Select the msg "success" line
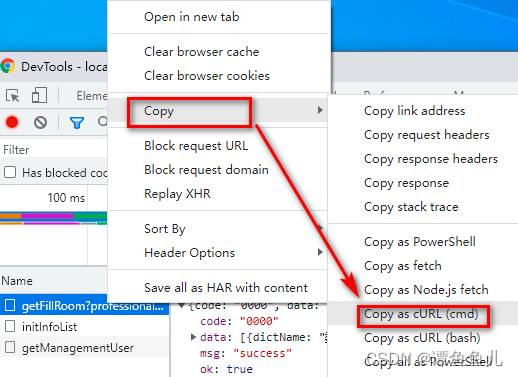The image size is (518, 377). 246,353
